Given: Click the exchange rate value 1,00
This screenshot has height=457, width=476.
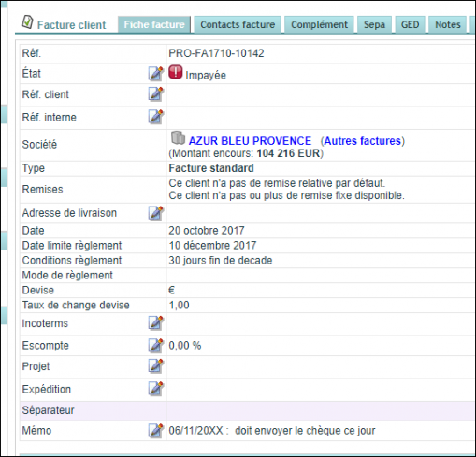Looking at the screenshot, I should (179, 306).
